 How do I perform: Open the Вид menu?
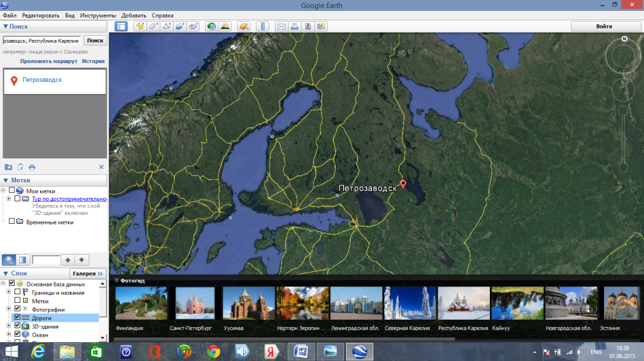tap(70, 16)
